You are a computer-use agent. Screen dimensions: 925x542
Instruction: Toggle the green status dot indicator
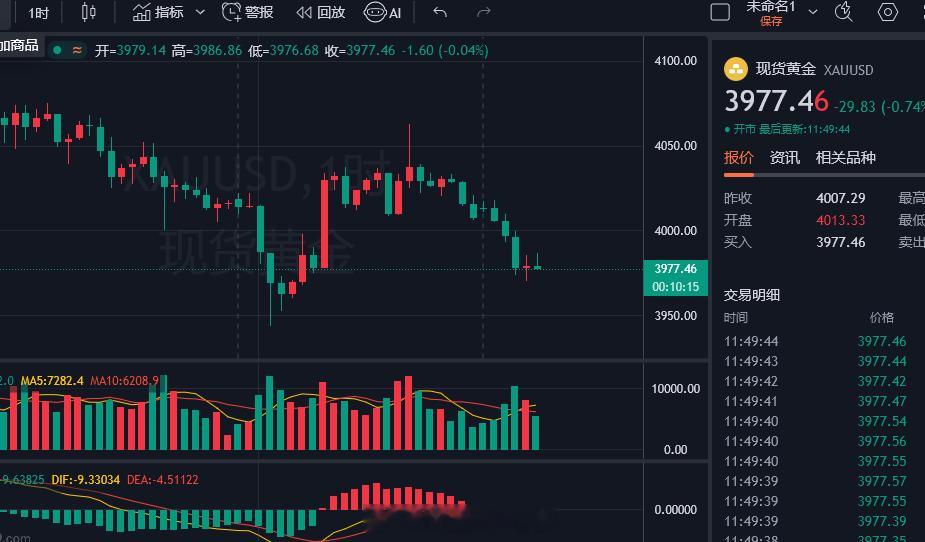[x=57, y=50]
